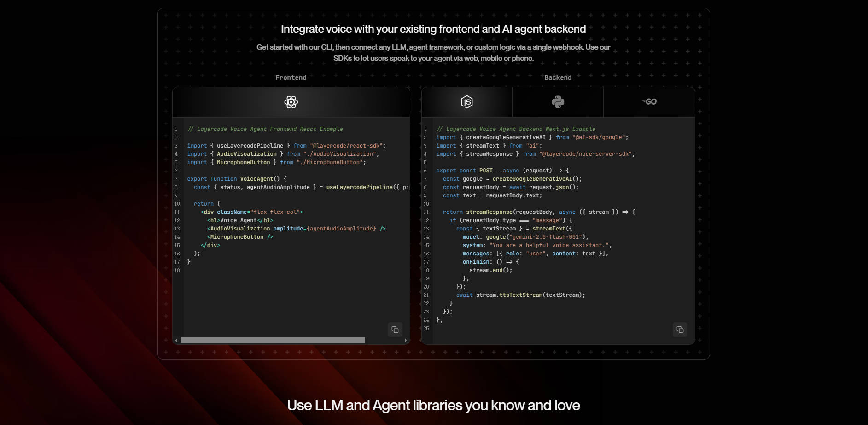
Task: Click the "Integrate voice with your existing frontend" heading
Action: click(433, 29)
